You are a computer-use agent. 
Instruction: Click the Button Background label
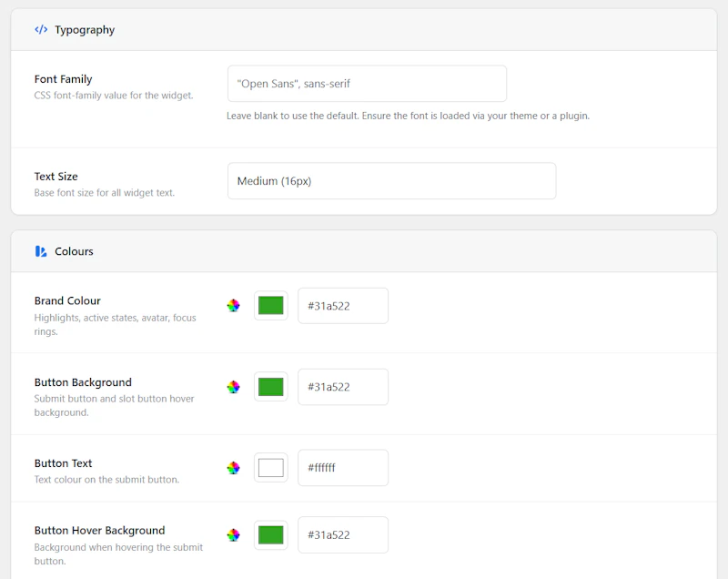pyautogui.click(x=83, y=382)
